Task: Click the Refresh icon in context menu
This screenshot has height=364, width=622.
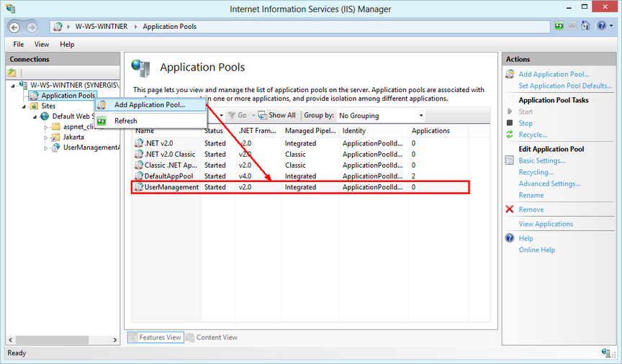Action: [x=102, y=121]
